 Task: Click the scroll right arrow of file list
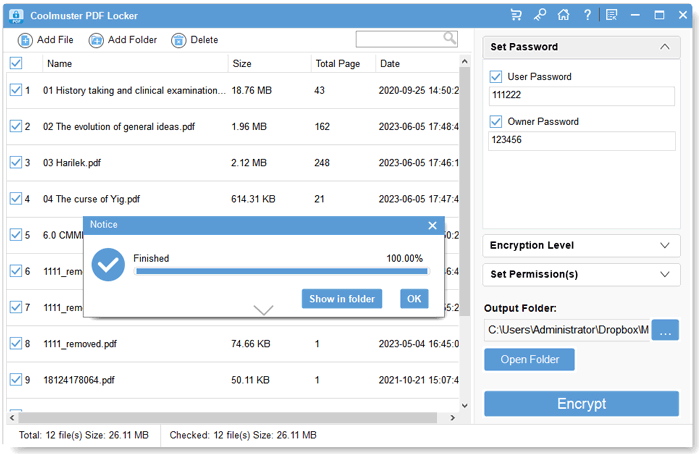[x=453, y=418]
